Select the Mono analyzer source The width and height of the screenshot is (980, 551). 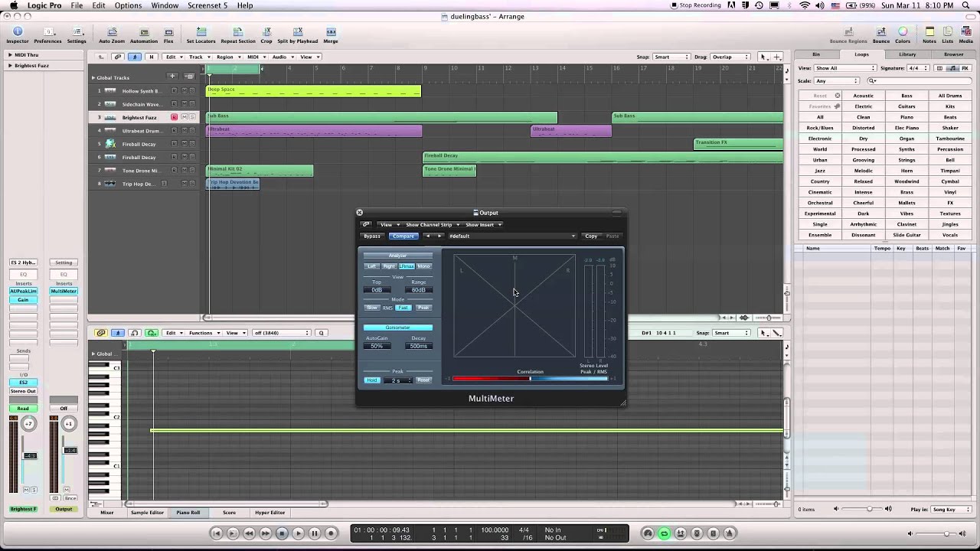(x=423, y=266)
